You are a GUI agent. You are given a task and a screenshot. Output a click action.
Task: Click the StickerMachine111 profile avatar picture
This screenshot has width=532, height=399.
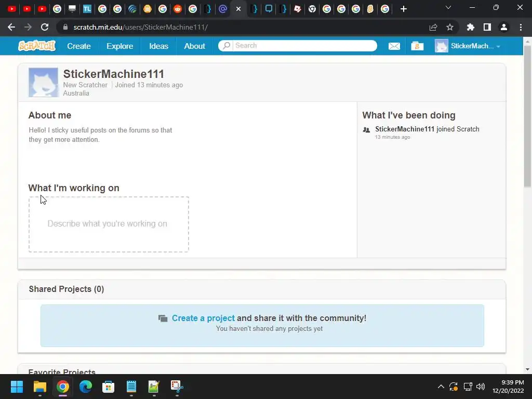tap(43, 82)
